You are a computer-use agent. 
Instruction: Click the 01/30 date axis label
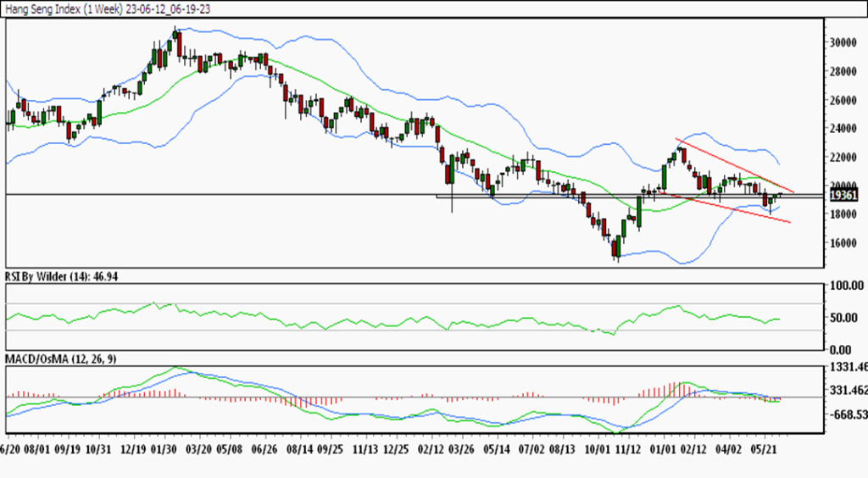click(164, 448)
